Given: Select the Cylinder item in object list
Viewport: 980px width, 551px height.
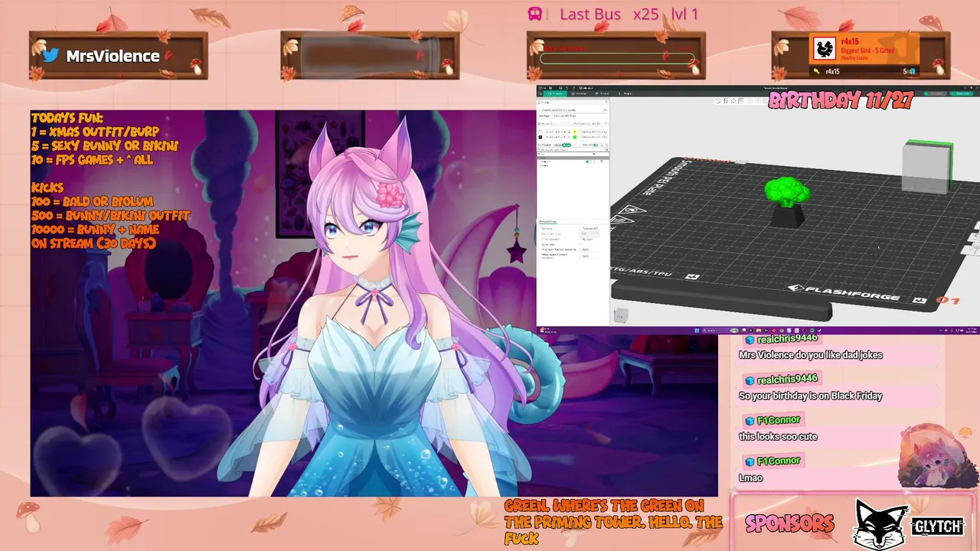Looking at the screenshot, I should [x=544, y=165].
